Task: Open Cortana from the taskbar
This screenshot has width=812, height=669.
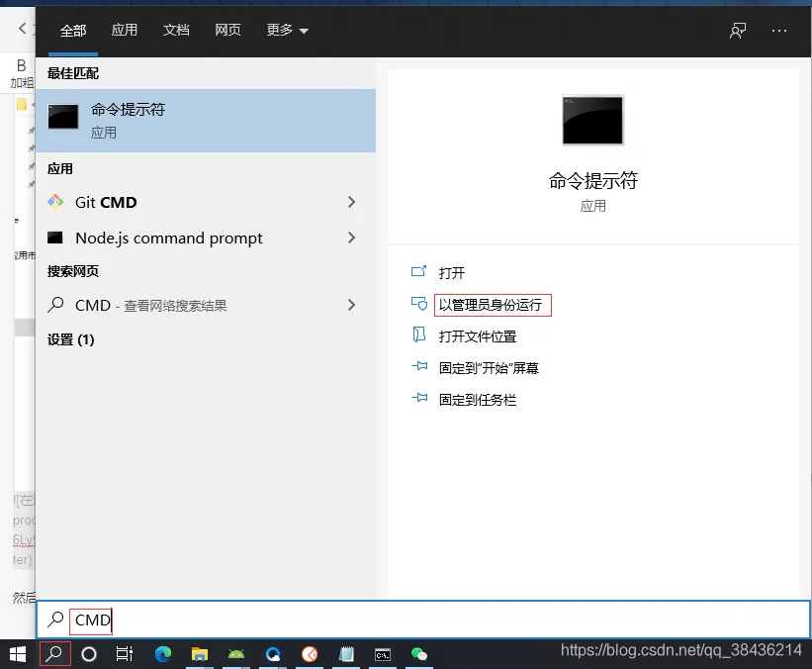Action: [x=89, y=654]
